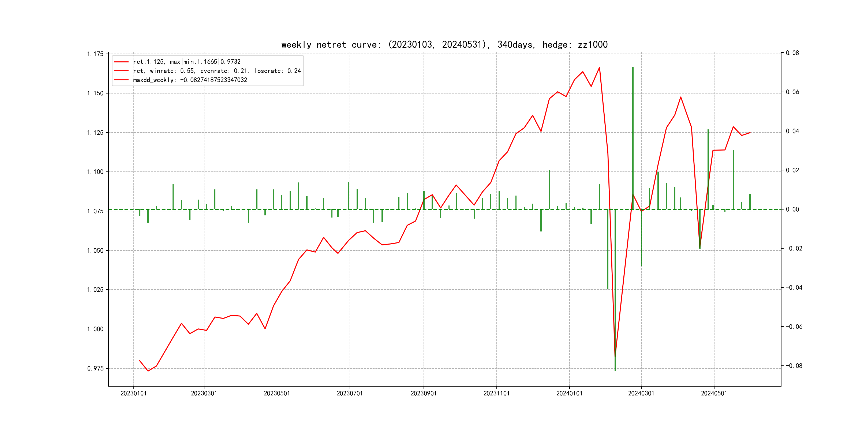Click the 'net:1.125' legend entry

(187, 62)
